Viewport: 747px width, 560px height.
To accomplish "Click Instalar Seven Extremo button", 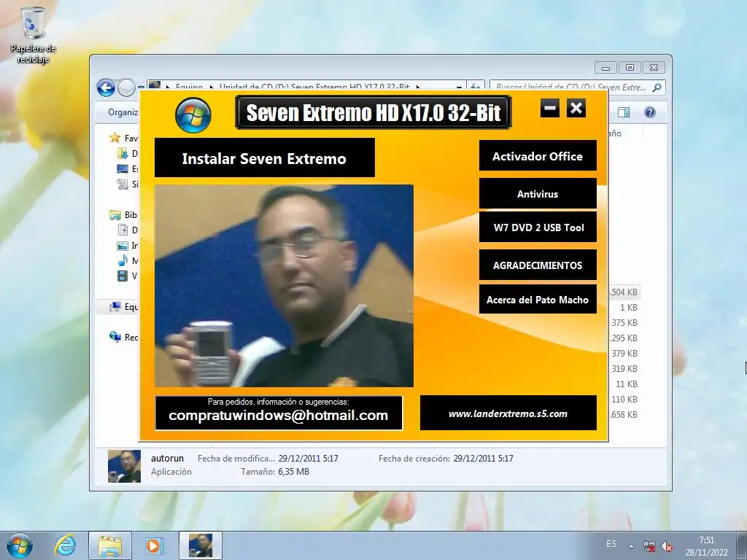I will [264, 158].
